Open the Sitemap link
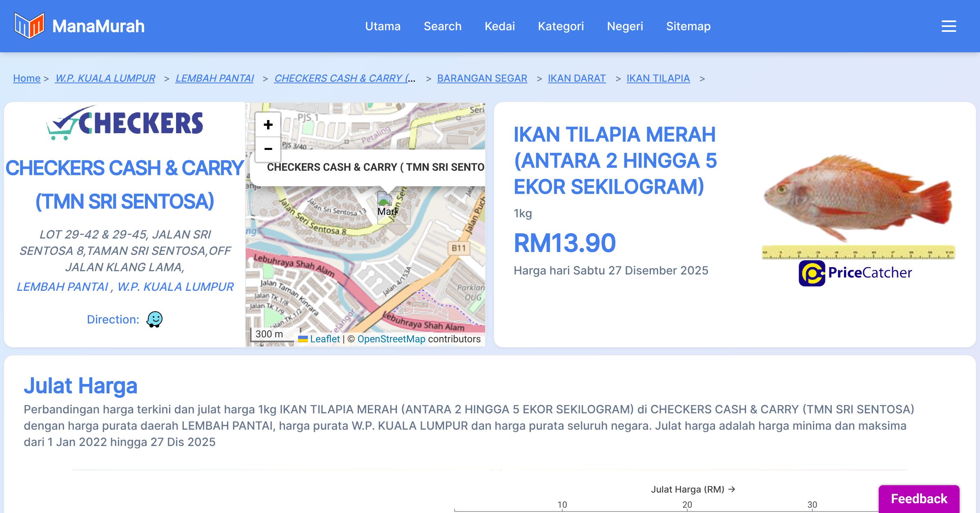980x513 pixels. (x=688, y=26)
